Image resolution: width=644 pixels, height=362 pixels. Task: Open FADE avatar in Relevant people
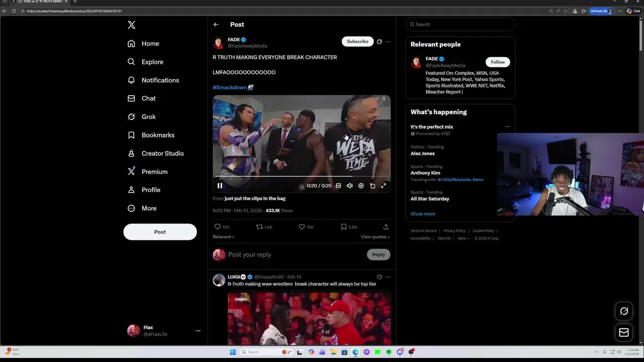(416, 62)
